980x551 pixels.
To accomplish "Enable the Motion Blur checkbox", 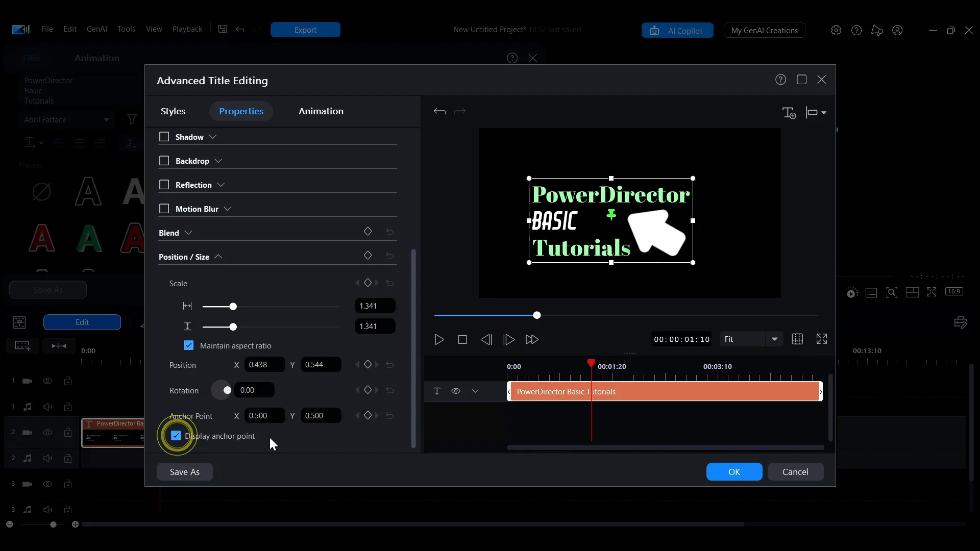I will point(164,209).
